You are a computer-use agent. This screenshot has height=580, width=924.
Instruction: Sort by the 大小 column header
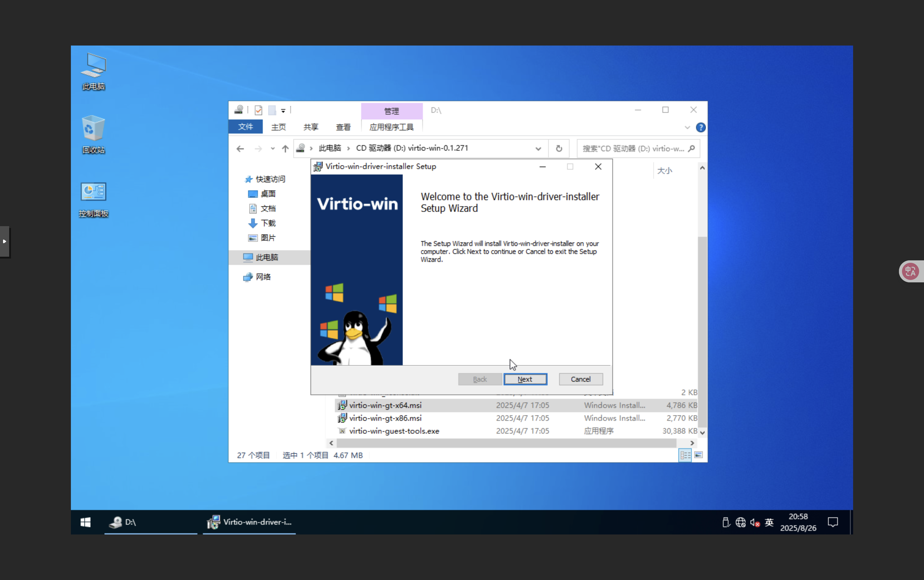pos(665,171)
